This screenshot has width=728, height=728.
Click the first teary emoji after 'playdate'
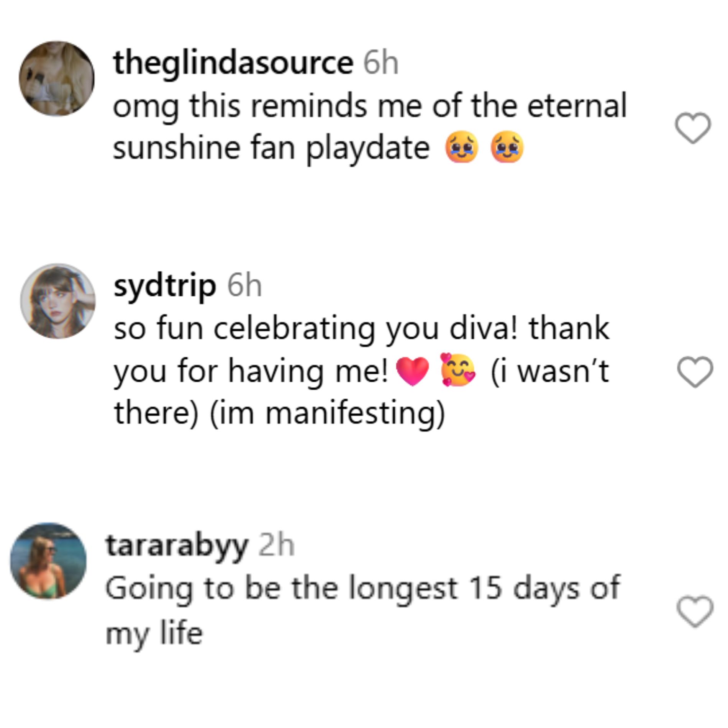[461, 148]
